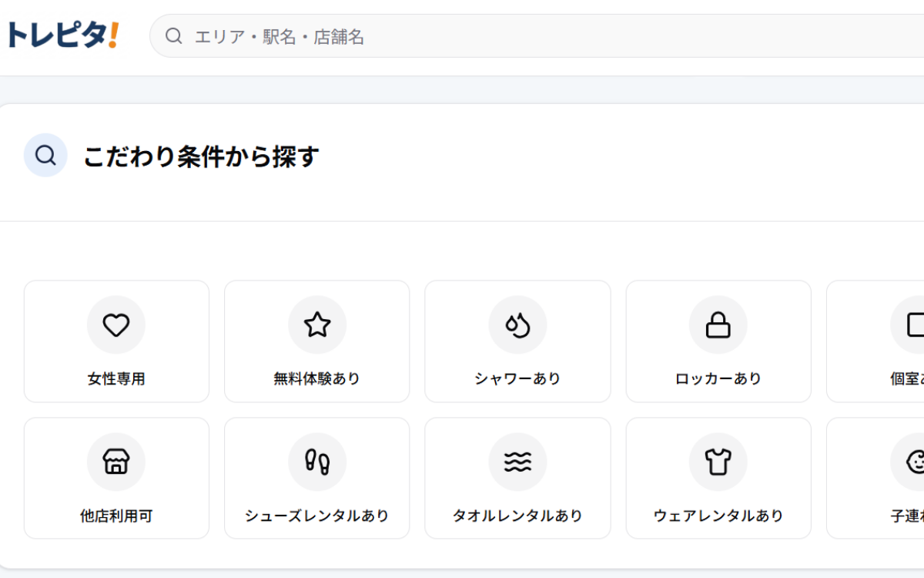Select the 女性専用 label
Screen dimensions: 924x578
point(116,378)
